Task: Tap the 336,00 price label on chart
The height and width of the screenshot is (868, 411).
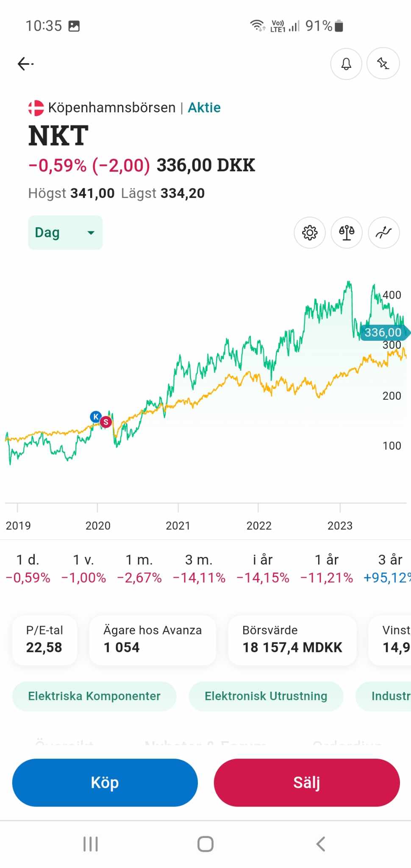Action: (x=383, y=332)
